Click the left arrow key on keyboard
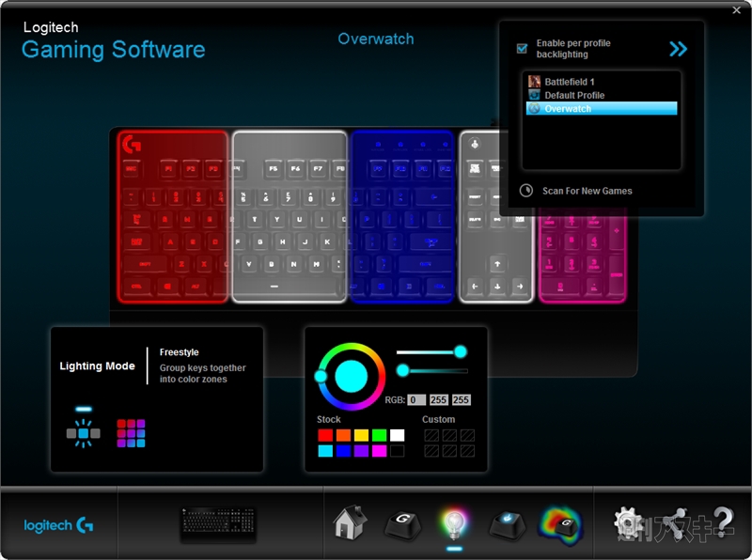 475,287
